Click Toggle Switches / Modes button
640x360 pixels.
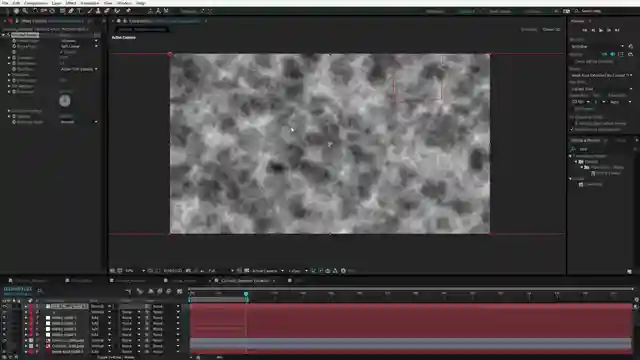coord(116,357)
